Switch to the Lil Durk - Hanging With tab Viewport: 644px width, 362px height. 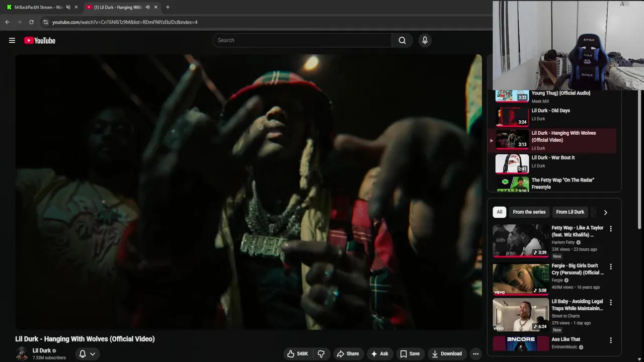[x=122, y=7]
